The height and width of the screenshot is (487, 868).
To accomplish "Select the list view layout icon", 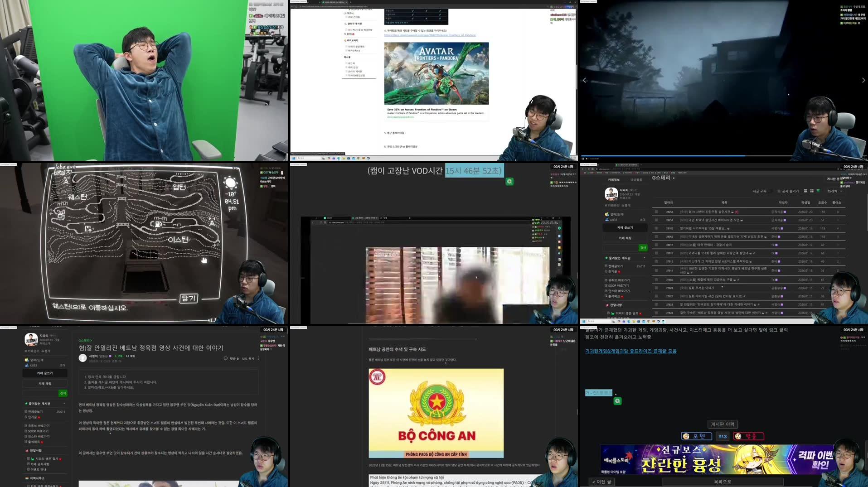I will (x=819, y=191).
